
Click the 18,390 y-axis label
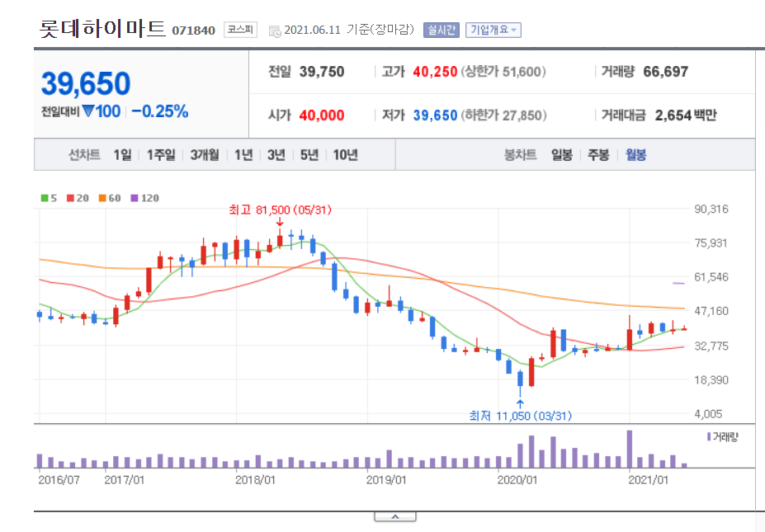pos(711,380)
